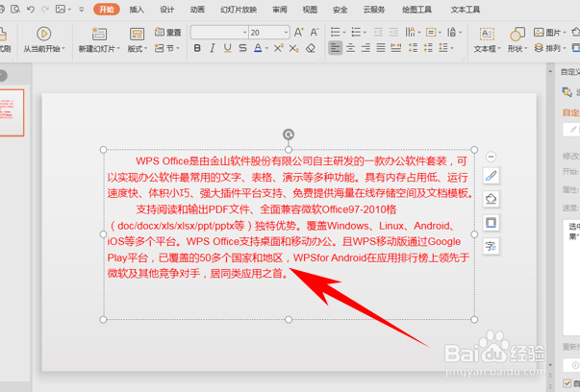This screenshot has width=580, height=392.
Task: Click the increase indent icon
Action: tap(393, 32)
